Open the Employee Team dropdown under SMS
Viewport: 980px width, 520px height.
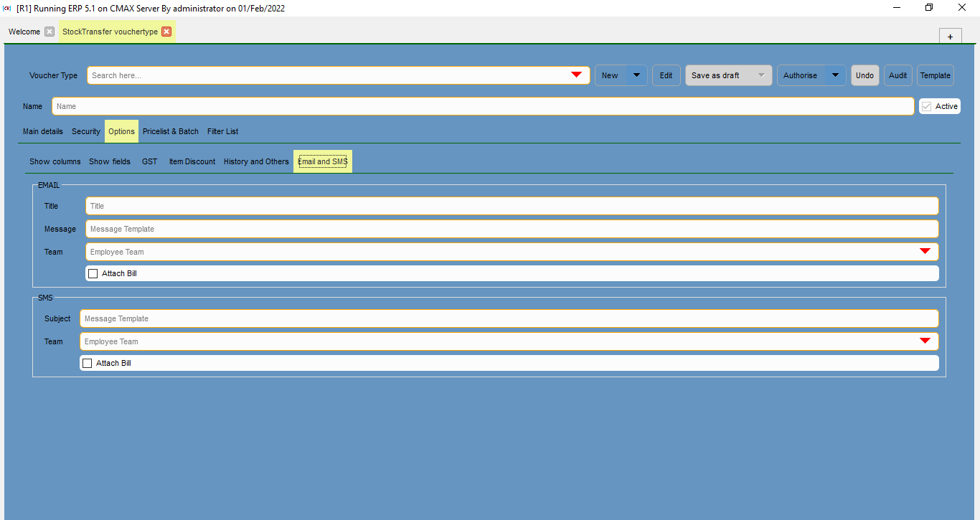click(x=925, y=341)
